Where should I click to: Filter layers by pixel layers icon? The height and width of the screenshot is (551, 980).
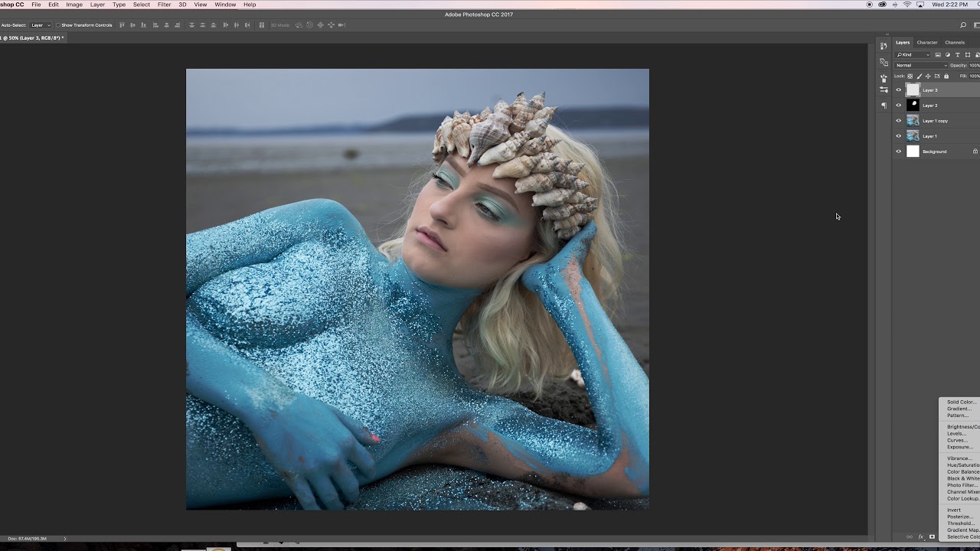pos(938,55)
